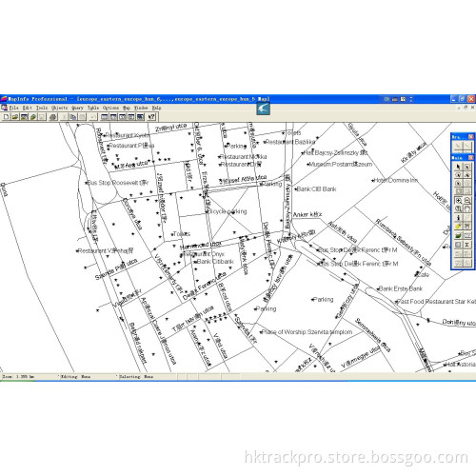Click the New Mapper window icon
The image size is (476, 476).
point(113,117)
